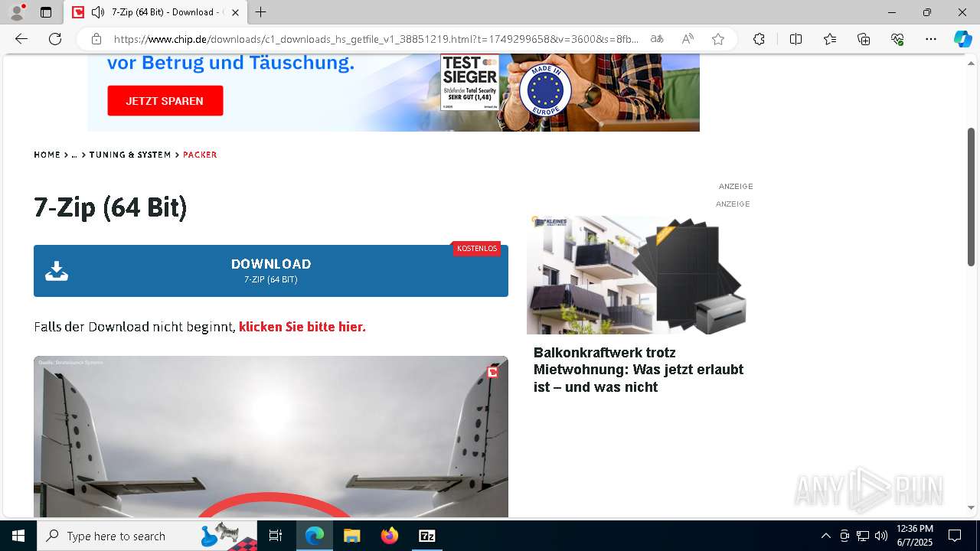Click the address bar URL

pos(376,39)
